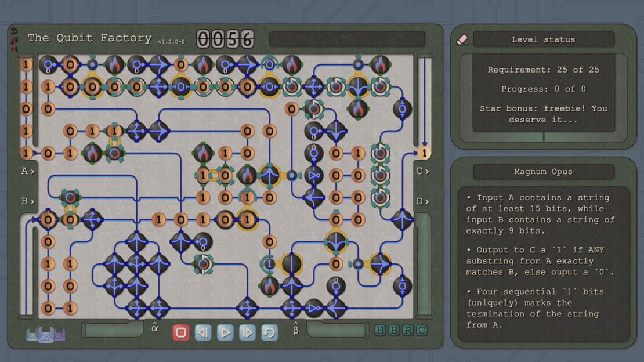The height and width of the screenshot is (362, 644).
Task: Click the 0056 step counter display
Action: [225, 39]
